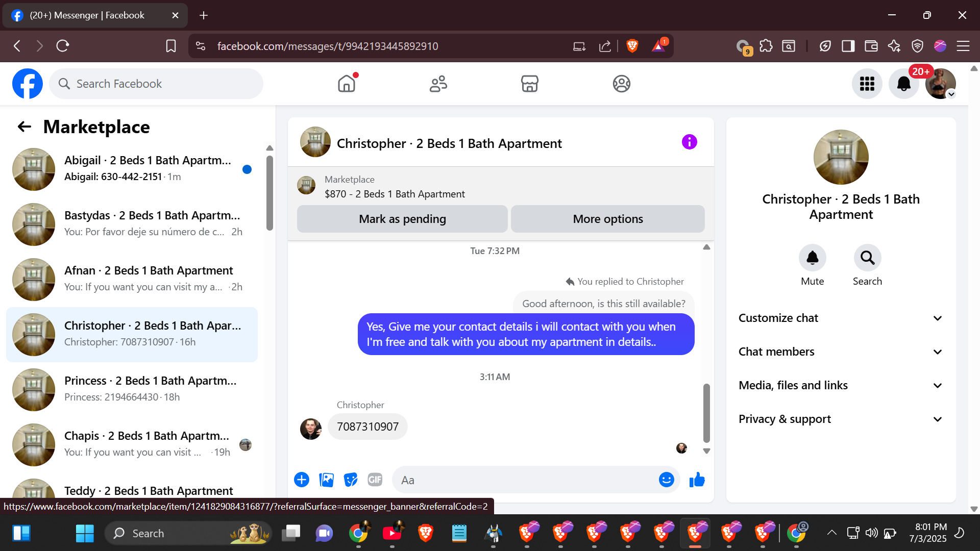Open the Marketplace storefront icon
This screenshot has width=980, height=551.
[x=529, y=84]
